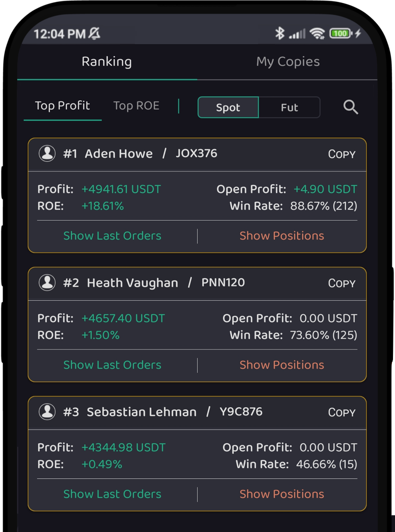The image size is (395, 532).
Task: Tap the Wi-Fi status icon
Action: pyautogui.click(x=317, y=33)
